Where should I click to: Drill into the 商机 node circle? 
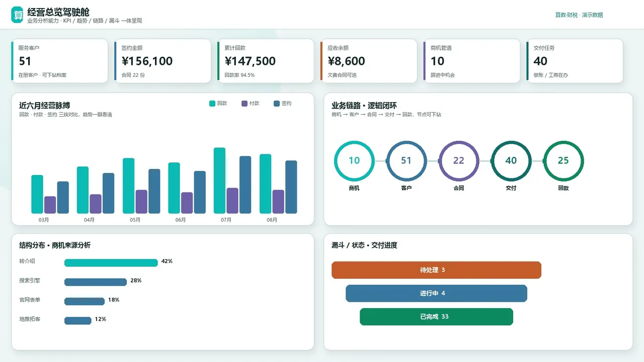tap(354, 161)
